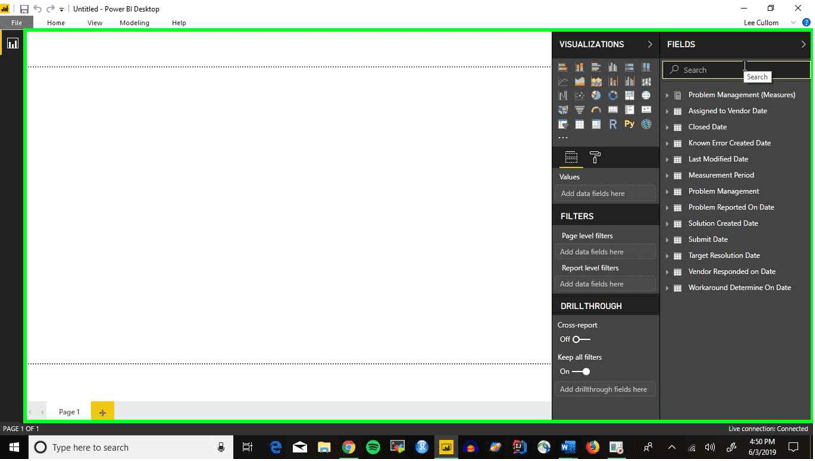Select the ArcGIS Maps visual

click(646, 124)
